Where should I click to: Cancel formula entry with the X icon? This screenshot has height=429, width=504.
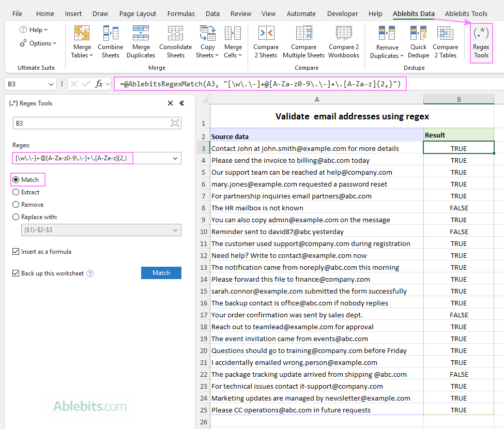coord(74,84)
